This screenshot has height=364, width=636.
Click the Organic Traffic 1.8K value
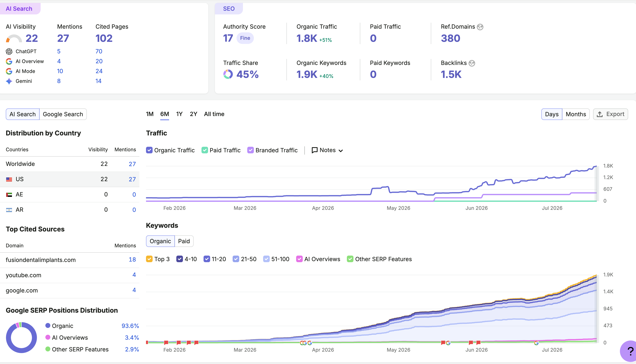307,39
